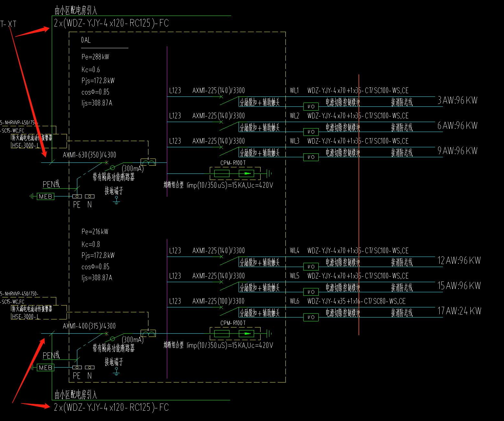504x421 pixels.
Task: Click the Pe=216kW load text
Action: (x=95, y=232)
